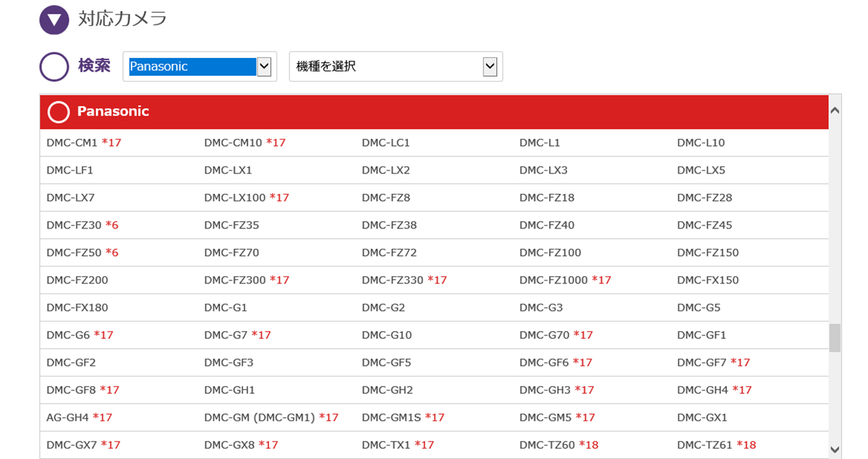Open the 機種を選択 model dropdown

coord(396,67)
